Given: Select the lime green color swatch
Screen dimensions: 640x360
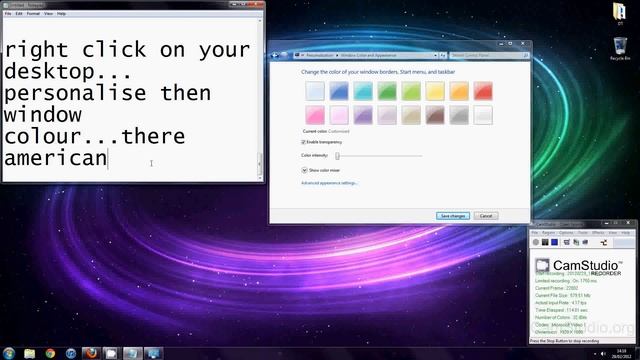Looking at the screenshot, I should click(x=411, y=91).
